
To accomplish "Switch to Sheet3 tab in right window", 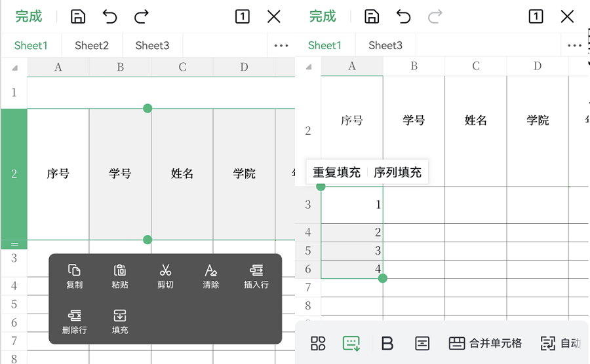I will [x=385, y=45].
